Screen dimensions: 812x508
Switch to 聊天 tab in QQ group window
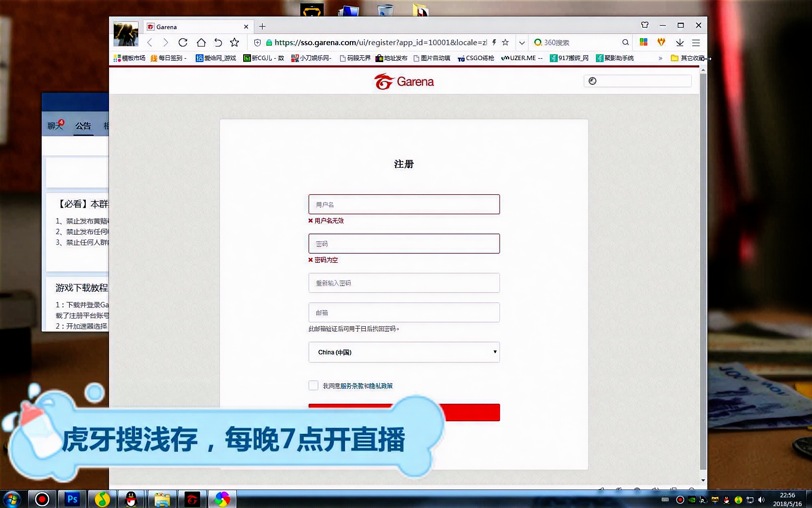[55, 126]
